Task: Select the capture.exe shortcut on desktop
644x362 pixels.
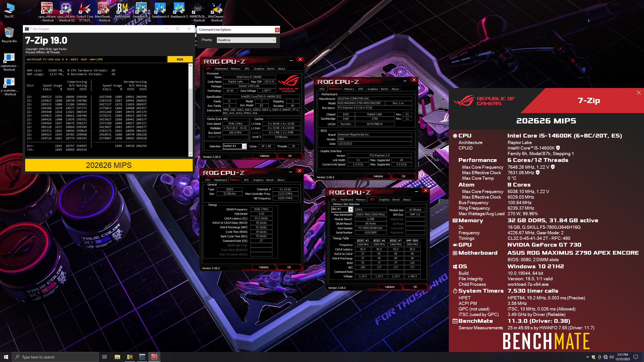Action: (x=9, y=62)
